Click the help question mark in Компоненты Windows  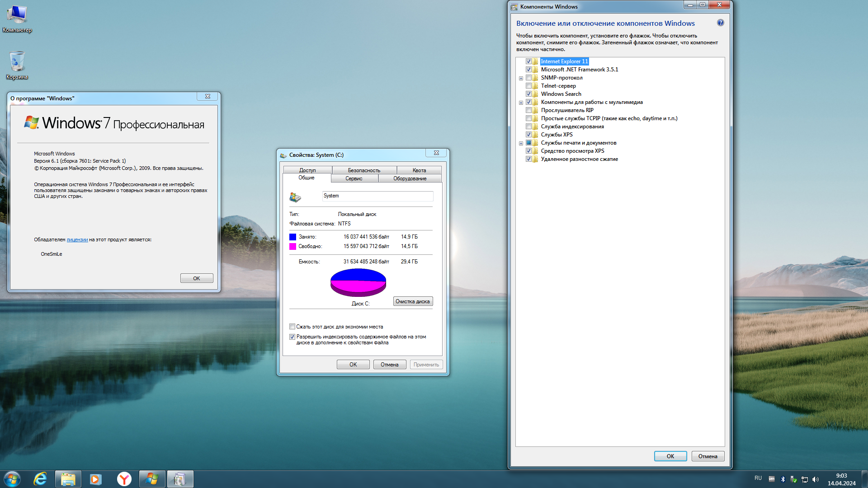pos(721,22)
